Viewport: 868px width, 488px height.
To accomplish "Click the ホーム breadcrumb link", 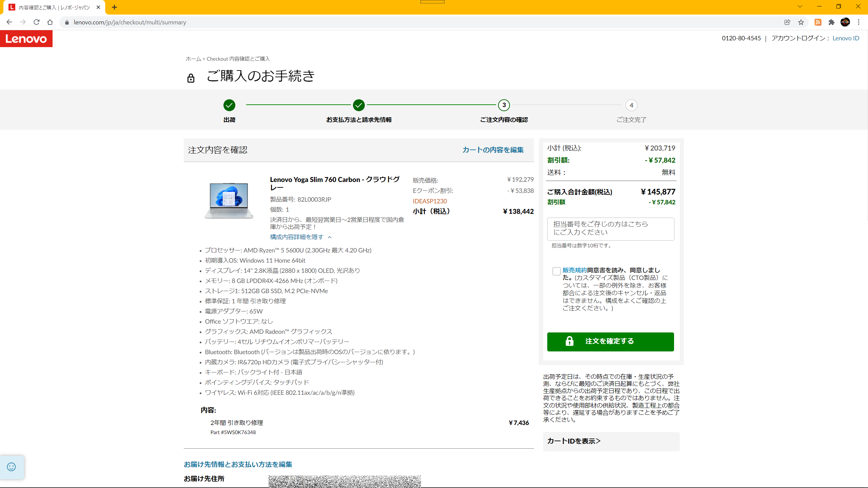I will [x=193, y=59].
